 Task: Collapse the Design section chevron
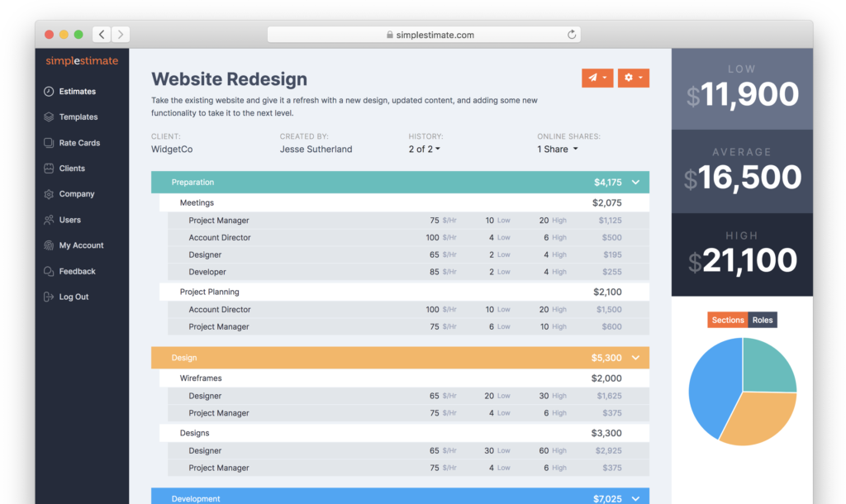pos(635,358)
